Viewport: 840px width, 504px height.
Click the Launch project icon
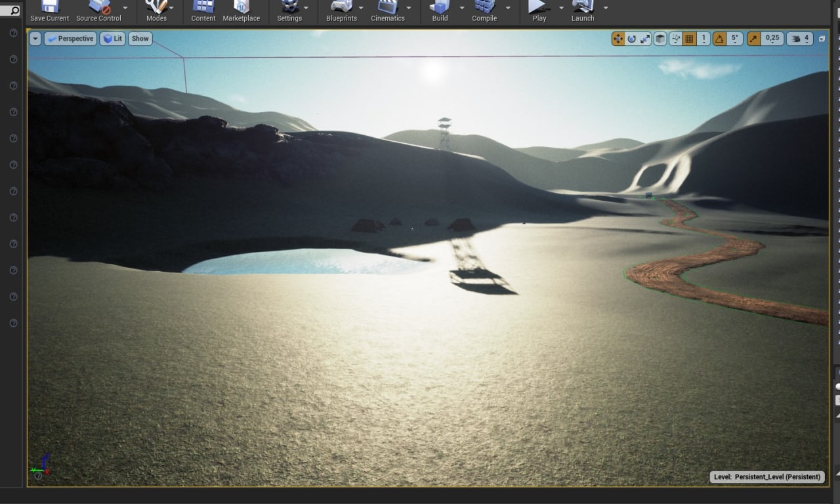point(583,7)
